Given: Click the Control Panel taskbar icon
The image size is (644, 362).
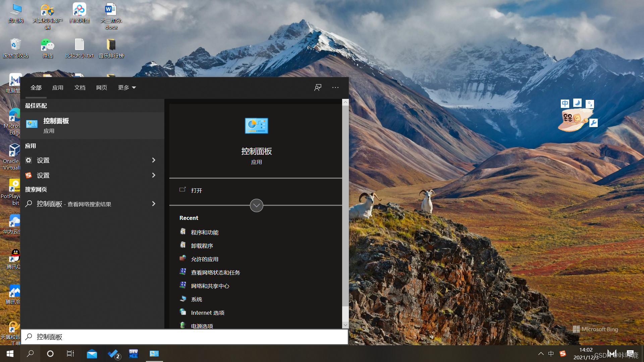Looking at the screenshot, I should click(154, 354).
